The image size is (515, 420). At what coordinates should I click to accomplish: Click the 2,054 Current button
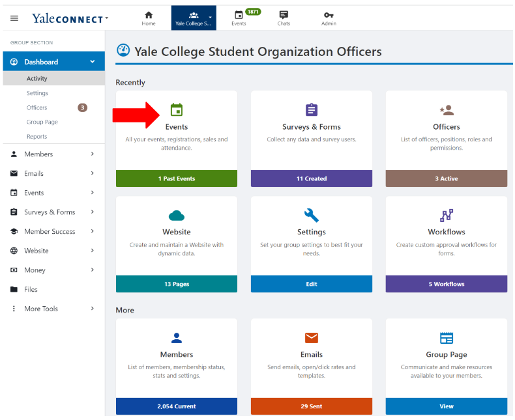177,406
